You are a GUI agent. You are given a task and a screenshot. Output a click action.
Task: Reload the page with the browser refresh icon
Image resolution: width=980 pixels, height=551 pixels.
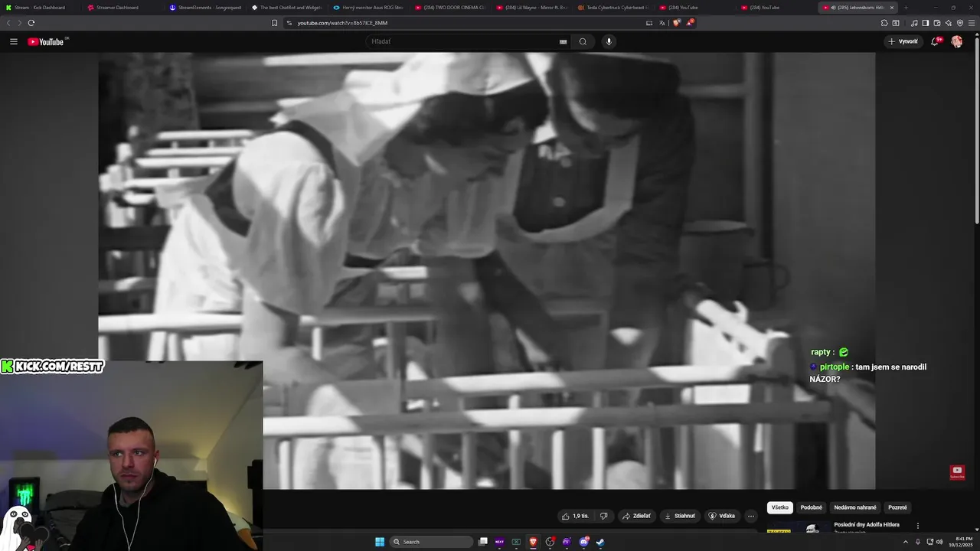[x=31, y=23]
